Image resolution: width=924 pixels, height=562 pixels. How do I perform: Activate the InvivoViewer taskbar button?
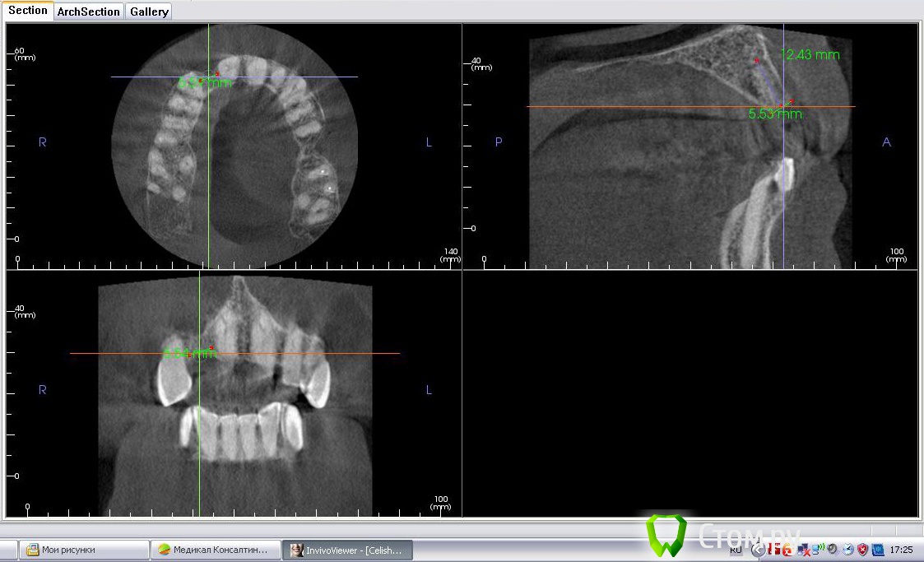347,550
